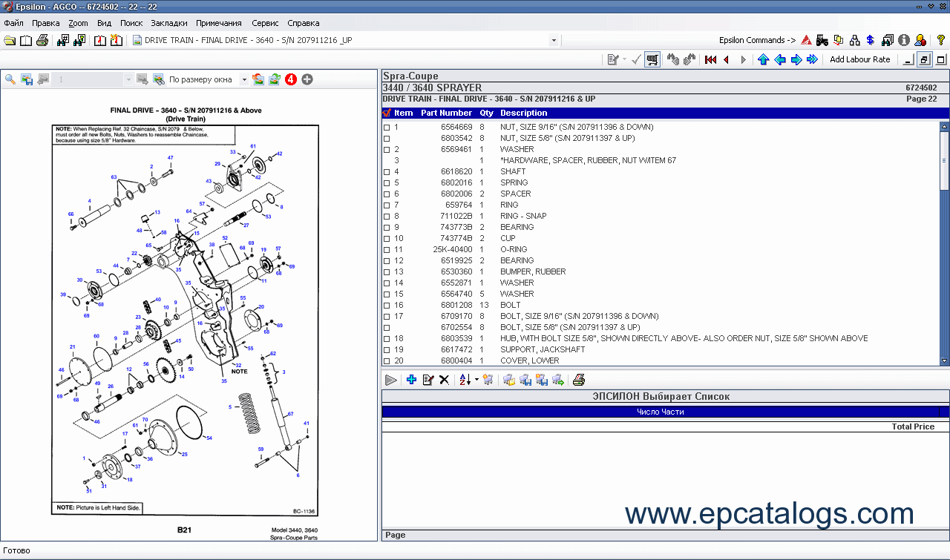950x560 pixels.
Task: Sort parts with the A-Z sort icon
Action: tap(465, 379)
